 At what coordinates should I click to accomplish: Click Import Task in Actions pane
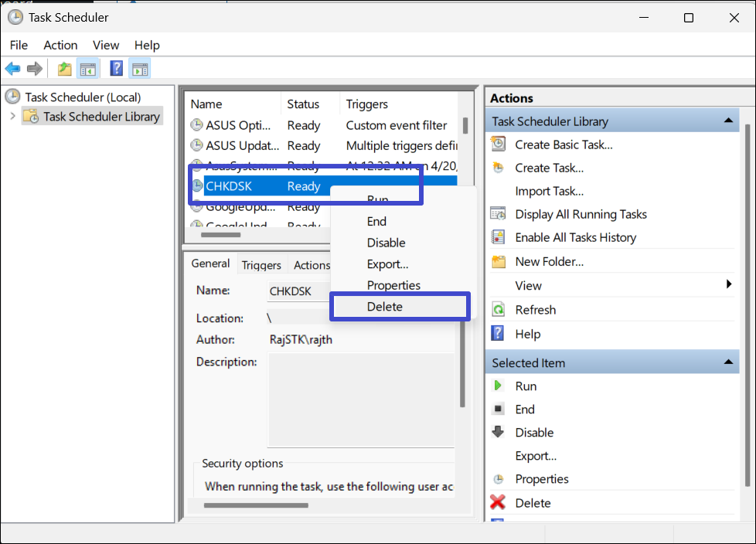(549, 191)
